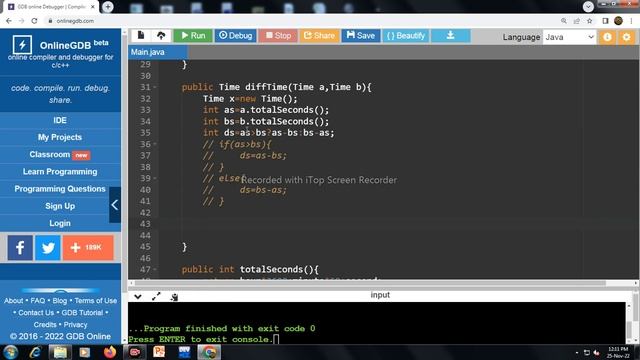This screenshot has height=360, width=640.
Task: Run the program
Action: coord(193,36)
